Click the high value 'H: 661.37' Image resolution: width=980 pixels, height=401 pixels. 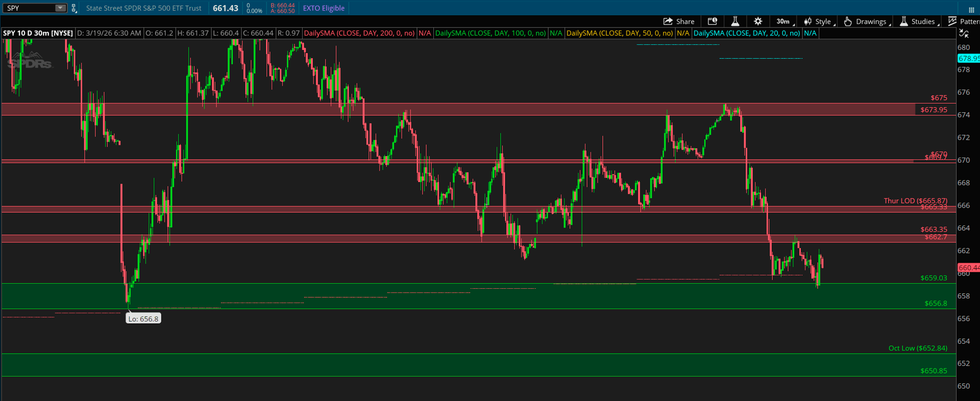[193, 33]
